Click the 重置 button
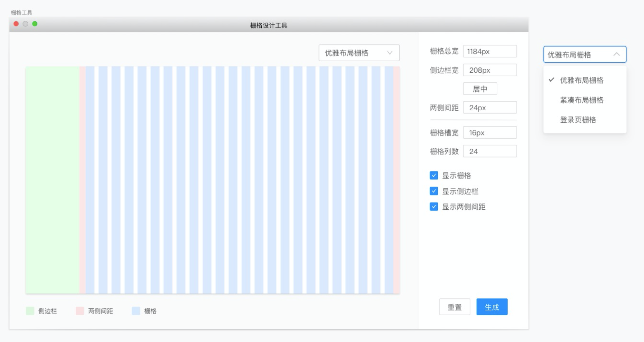The width and height of the screenshot is (644, 342). 454,307
